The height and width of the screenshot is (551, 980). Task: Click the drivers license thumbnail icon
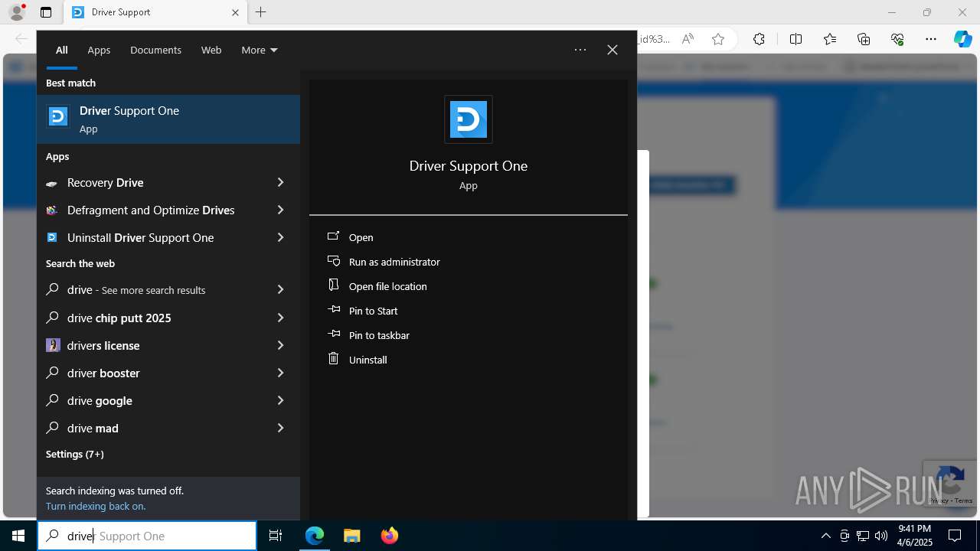point(53,345)
